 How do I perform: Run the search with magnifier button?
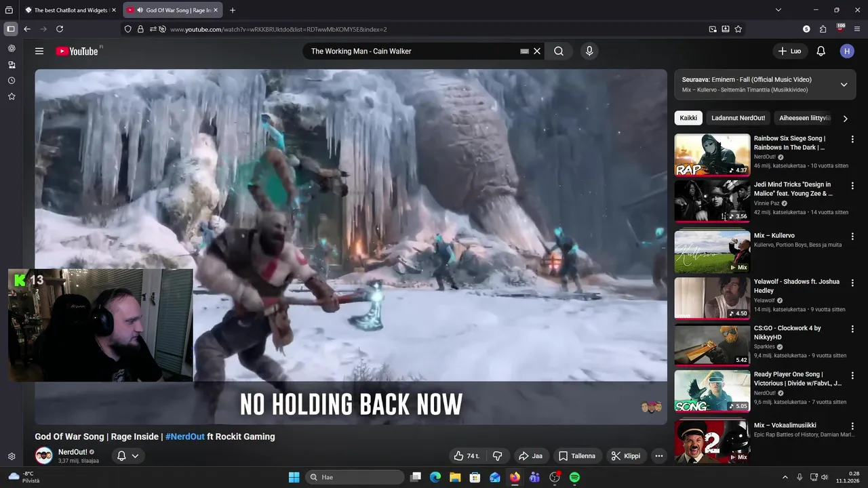pos(559,51)
